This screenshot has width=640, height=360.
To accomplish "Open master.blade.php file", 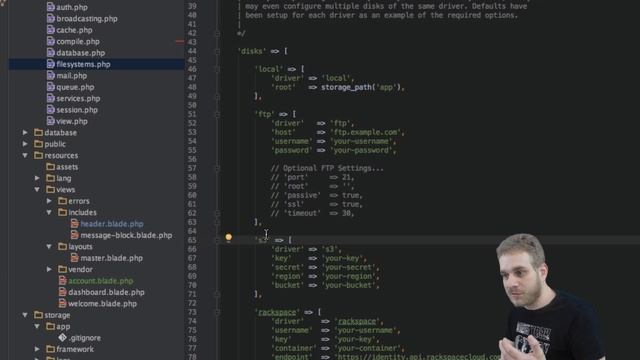I will 111,258.
